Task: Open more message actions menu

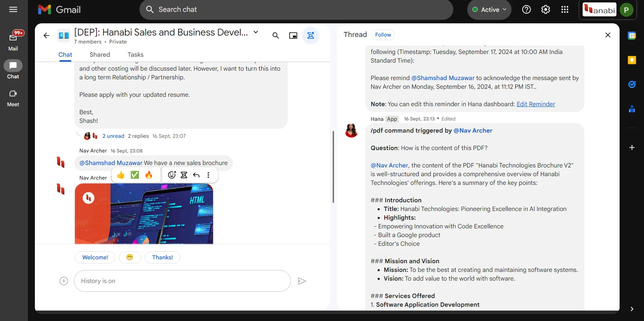Action: tap(209, 175)
